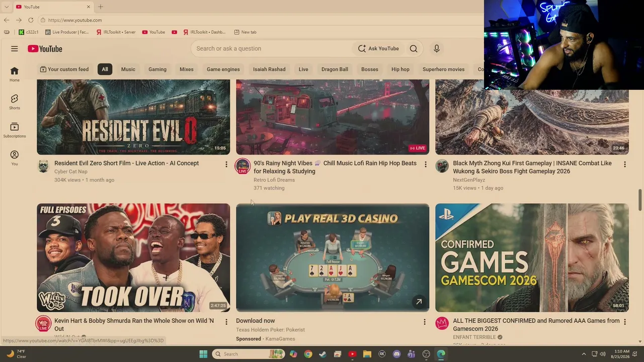Open the You section in the sidebar
644x362 pixels.
[x=15, y=158]
